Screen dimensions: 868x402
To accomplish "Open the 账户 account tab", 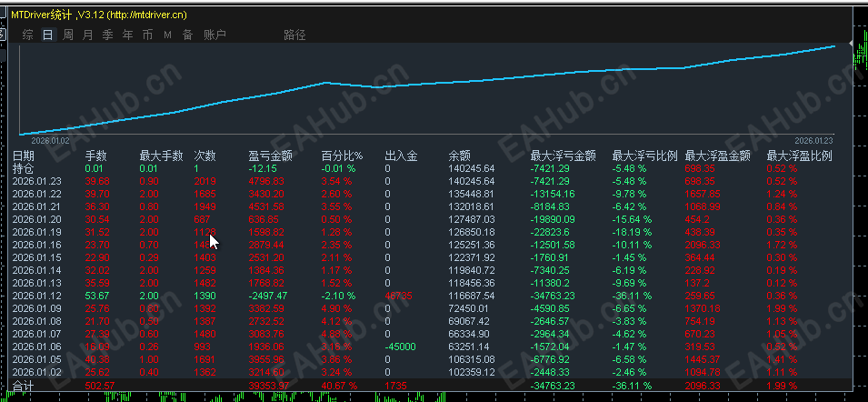I will (x=215, y=35).
